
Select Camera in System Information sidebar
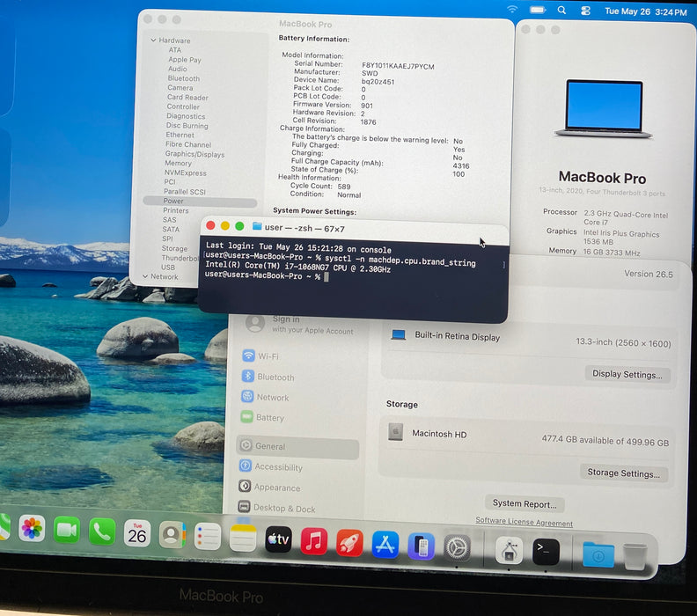pyautogui.click(x=180, y=87)
